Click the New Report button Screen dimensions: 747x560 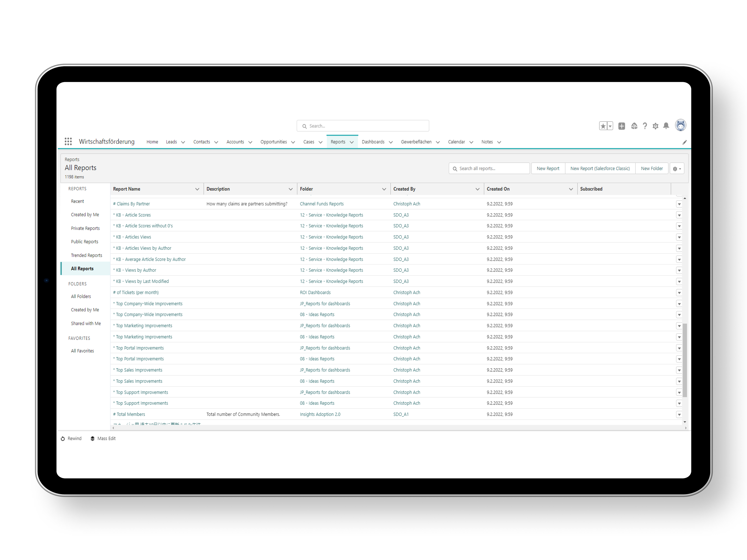(x=548, y=168)
